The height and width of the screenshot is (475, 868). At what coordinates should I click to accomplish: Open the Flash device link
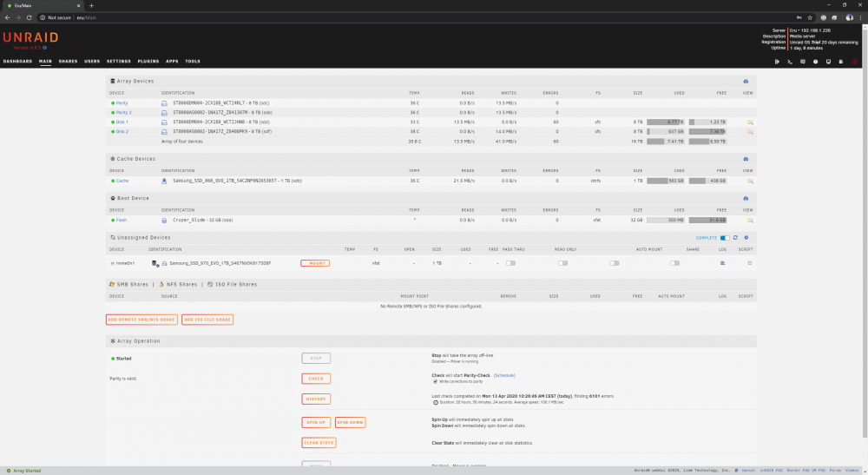(x=122, y=221)
